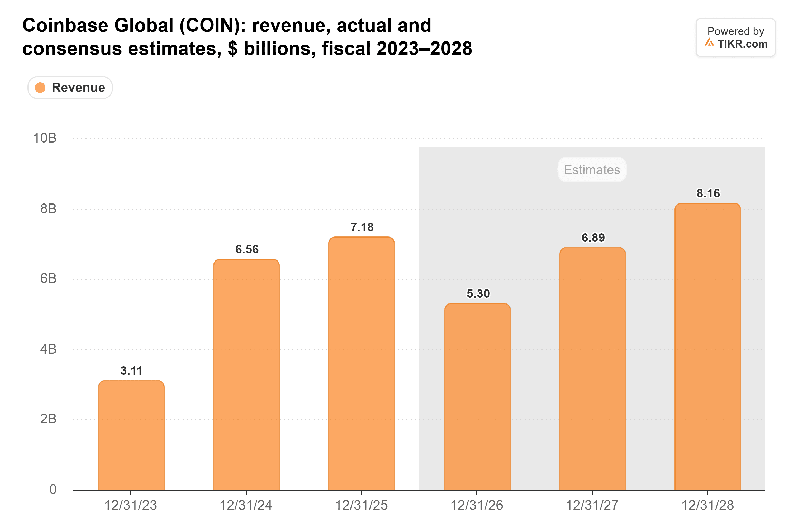This screenshot has height=532, width=798.
Task: Click the Estimates label button
Action: (592, 170)
